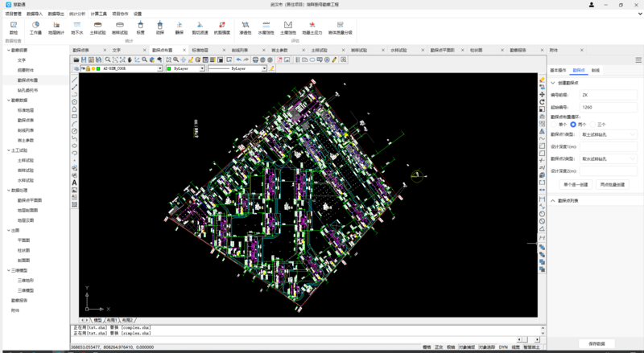The image size is (644, 353).
Task: Select the rotate tool in modify toolbar
Action: point(542,102)
